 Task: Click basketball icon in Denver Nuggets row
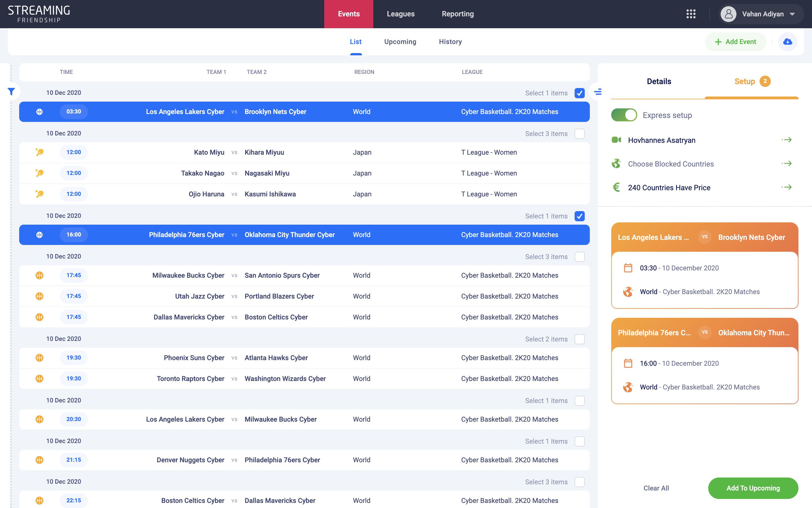39,460
